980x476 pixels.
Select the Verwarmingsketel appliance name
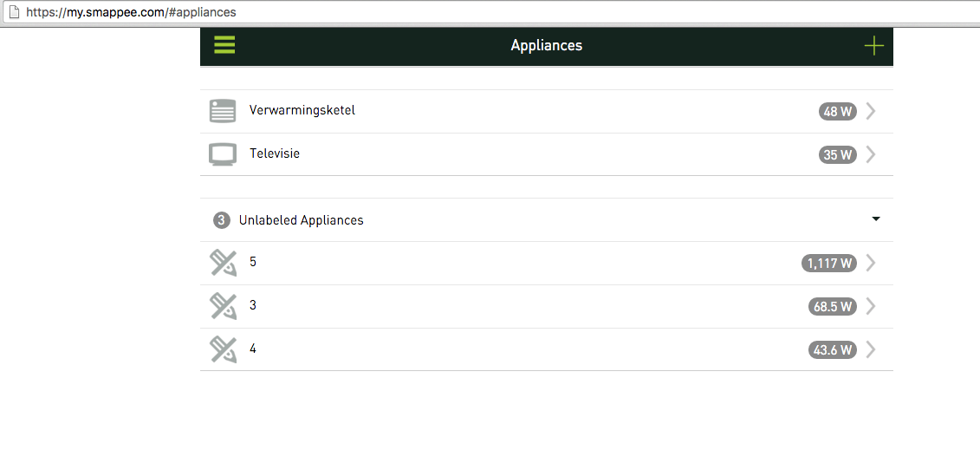[x=302, y=110]
